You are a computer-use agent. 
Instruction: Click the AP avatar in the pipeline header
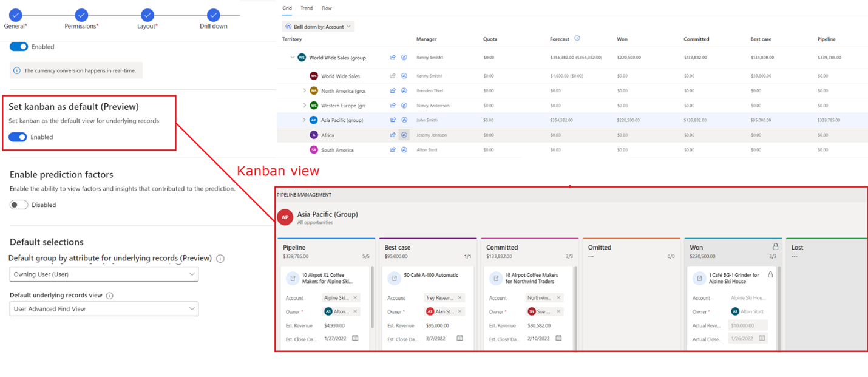coord(285,217)
